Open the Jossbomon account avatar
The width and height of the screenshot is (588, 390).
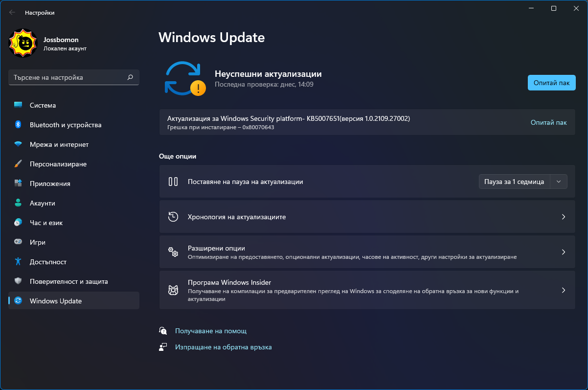point(23,44)
